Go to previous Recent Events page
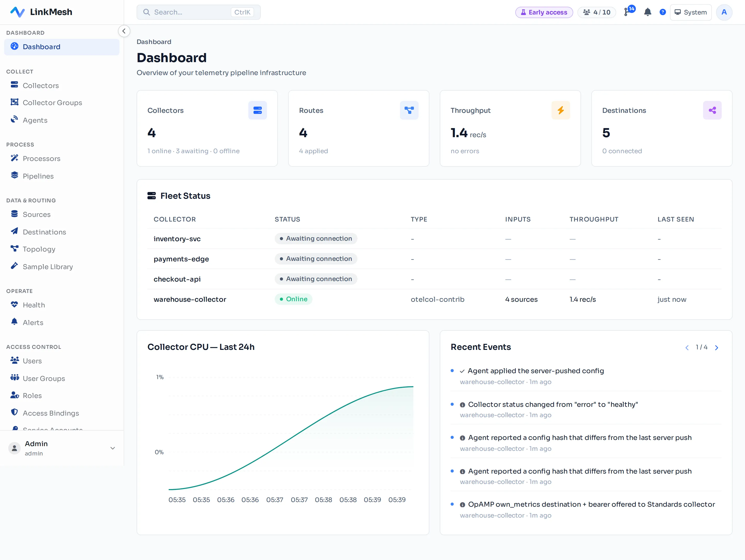The width and height of the screenshot is (745, 560). pos(687,348)
